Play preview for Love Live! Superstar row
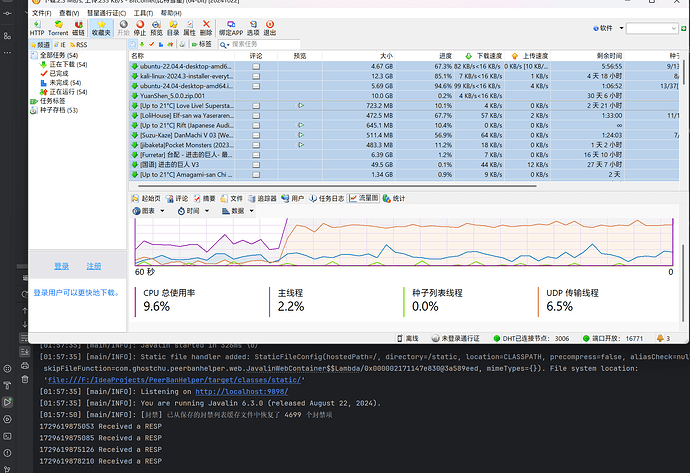690x473 pixels. tap(301, 106)
